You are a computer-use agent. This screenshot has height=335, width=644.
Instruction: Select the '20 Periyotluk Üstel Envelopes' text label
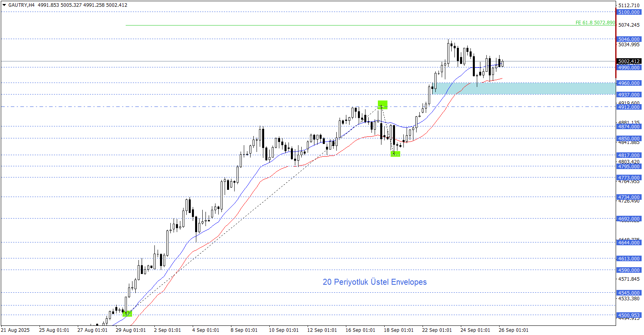(375, 282)
